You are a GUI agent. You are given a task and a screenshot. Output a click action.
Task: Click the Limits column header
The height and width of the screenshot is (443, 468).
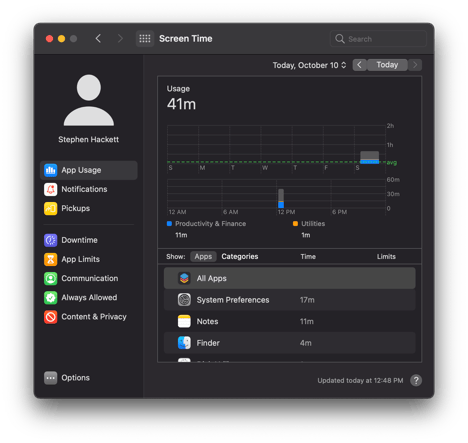[x=386, y=257]
